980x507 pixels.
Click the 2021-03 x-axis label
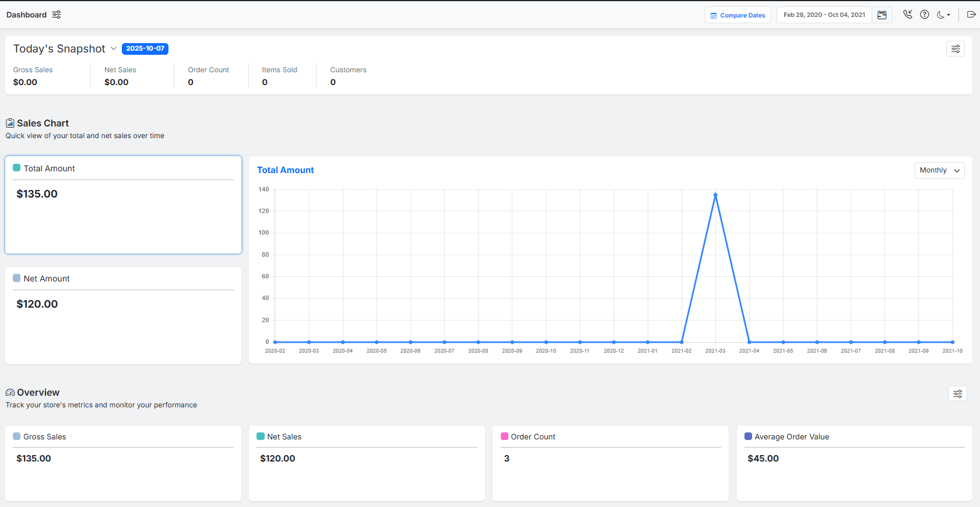tap(715, 351)
